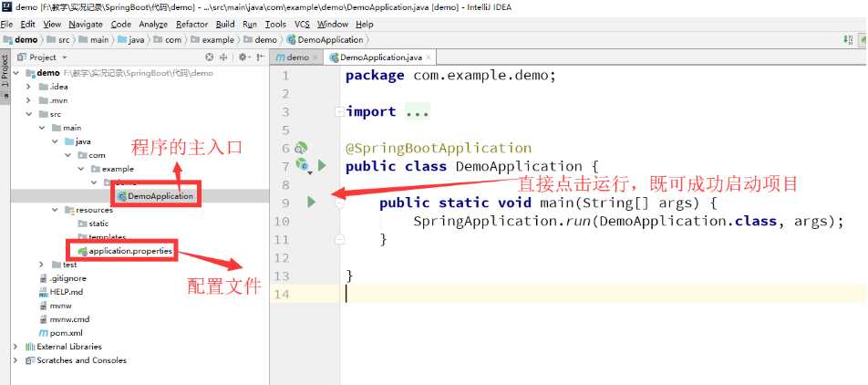Open mvnw.cmd file in tree

[64, 319]
